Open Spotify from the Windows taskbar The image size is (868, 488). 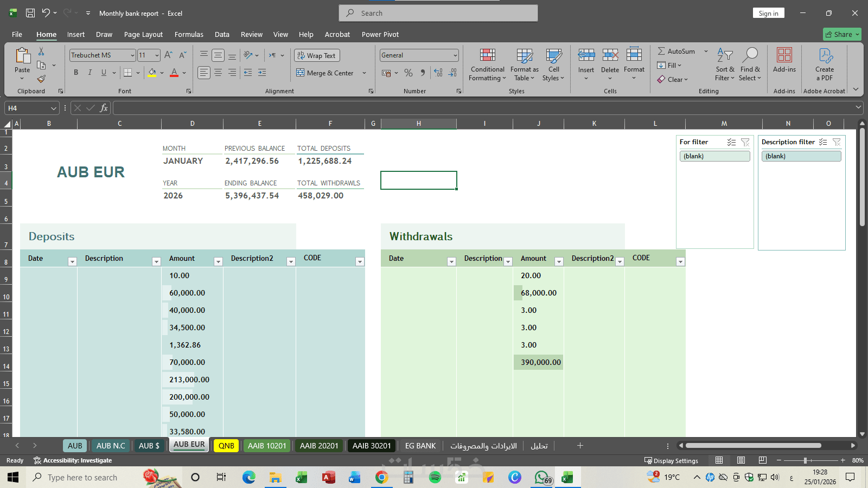pyautogui.click(x=435, y=477)
